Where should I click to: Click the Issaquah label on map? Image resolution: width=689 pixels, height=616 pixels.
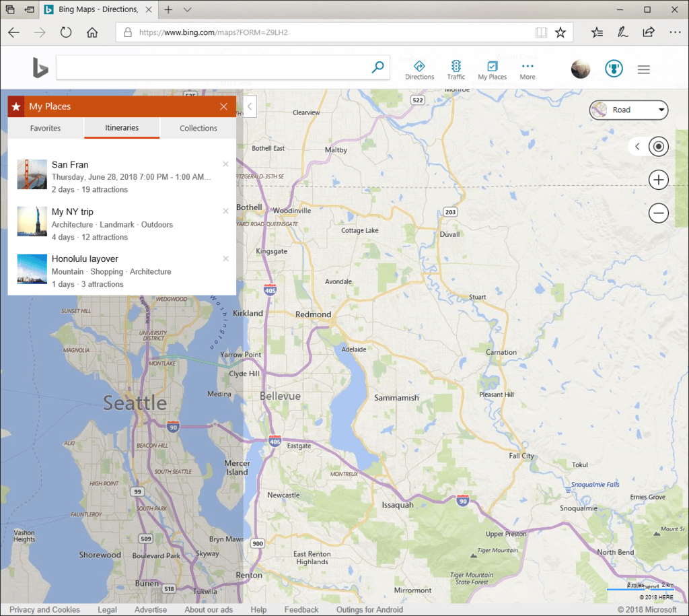(398, 505)
